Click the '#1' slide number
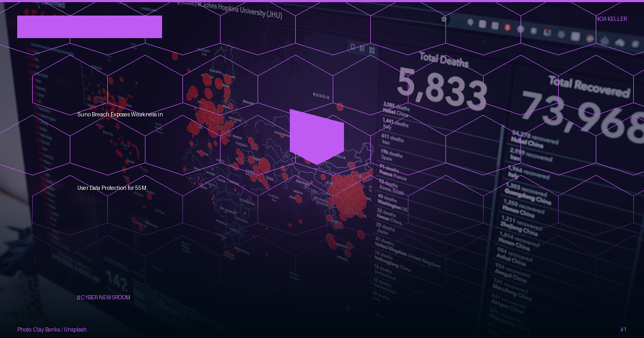This screenshot has height=338, width=644. [x=624, y=329]
